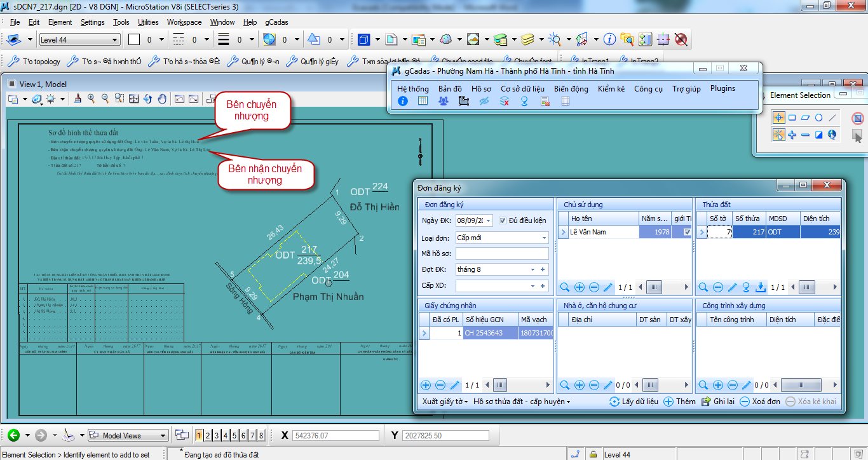Expand the Xuất giấy tờ dropdown
This screenshot has height=460, width=868.
tap(445, 402)
